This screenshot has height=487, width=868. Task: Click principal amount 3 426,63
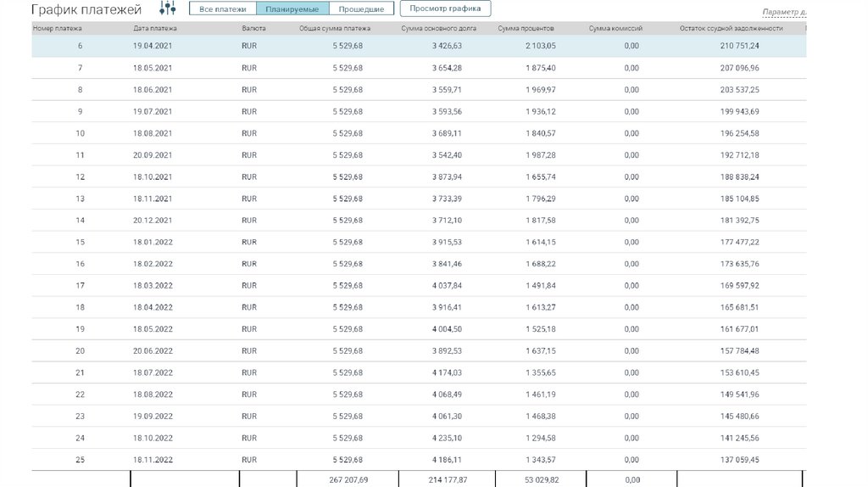coord(447,46)
